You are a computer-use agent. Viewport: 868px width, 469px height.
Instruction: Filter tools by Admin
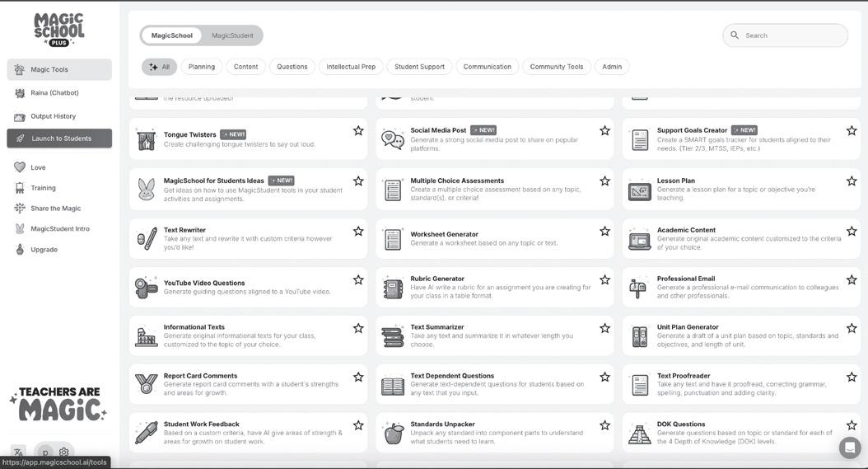[612, 67]
